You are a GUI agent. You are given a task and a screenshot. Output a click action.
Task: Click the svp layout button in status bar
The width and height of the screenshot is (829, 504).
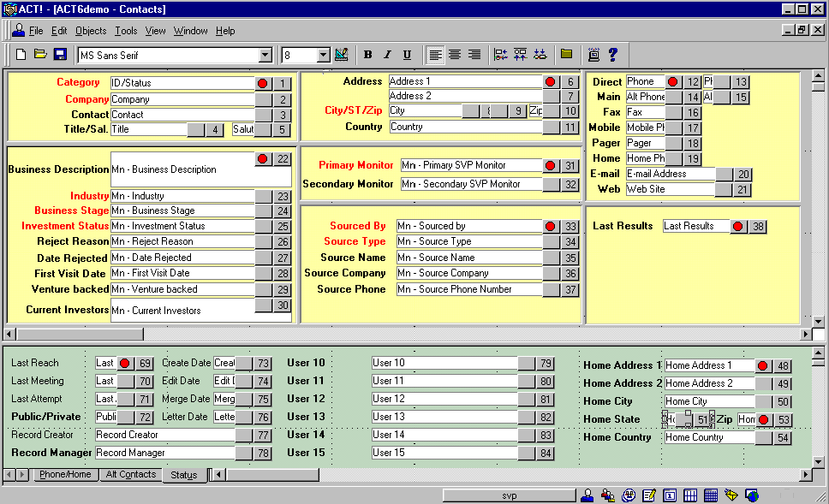[x=510, y=495]
